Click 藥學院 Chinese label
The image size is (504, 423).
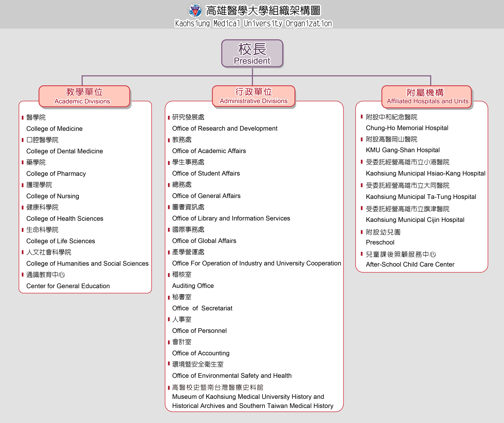pos(36,162)
